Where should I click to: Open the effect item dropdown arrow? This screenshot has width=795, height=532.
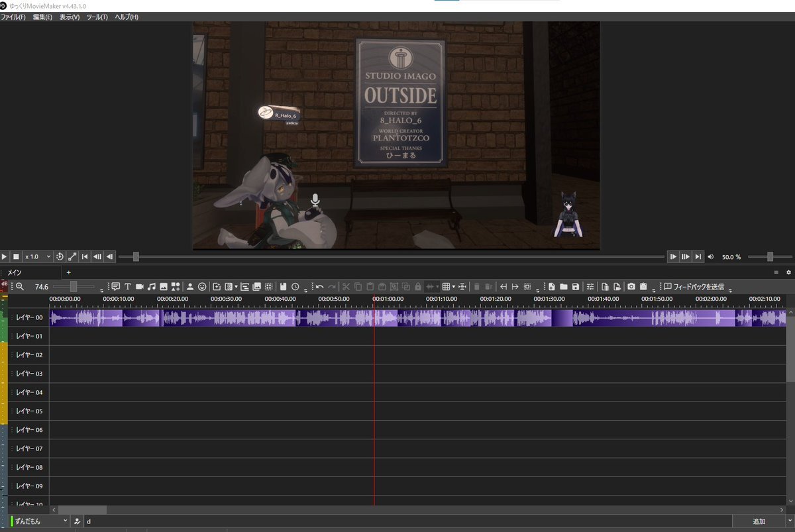[x=237, y=287]
